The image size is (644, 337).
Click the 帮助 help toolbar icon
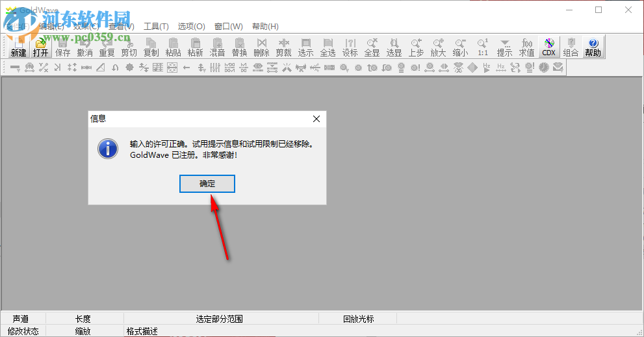pos(593,47)
